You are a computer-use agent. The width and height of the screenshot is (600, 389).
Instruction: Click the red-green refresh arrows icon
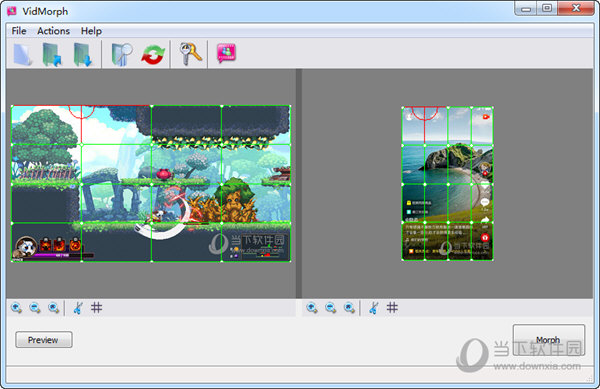click(153, 55)
